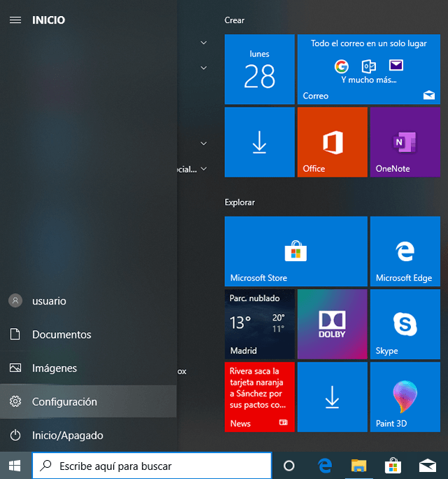Launch the Microsoft Edge tile
The image size is (448, 479).
coord(405,251)
